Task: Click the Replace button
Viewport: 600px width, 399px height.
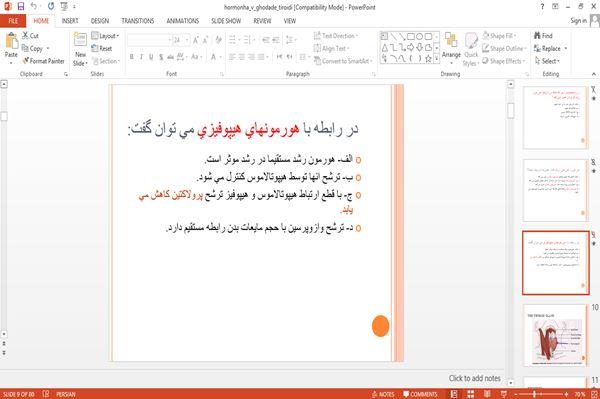Action: click(x=548, y=49)
